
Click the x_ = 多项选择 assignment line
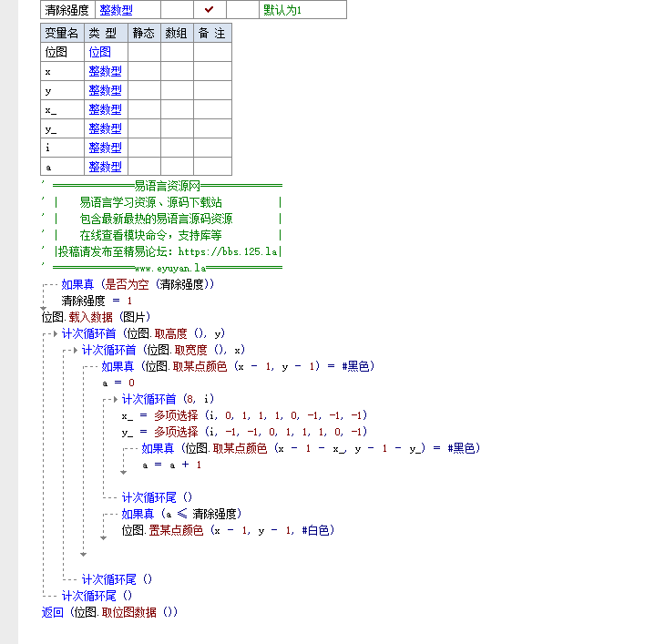[244, 415]
